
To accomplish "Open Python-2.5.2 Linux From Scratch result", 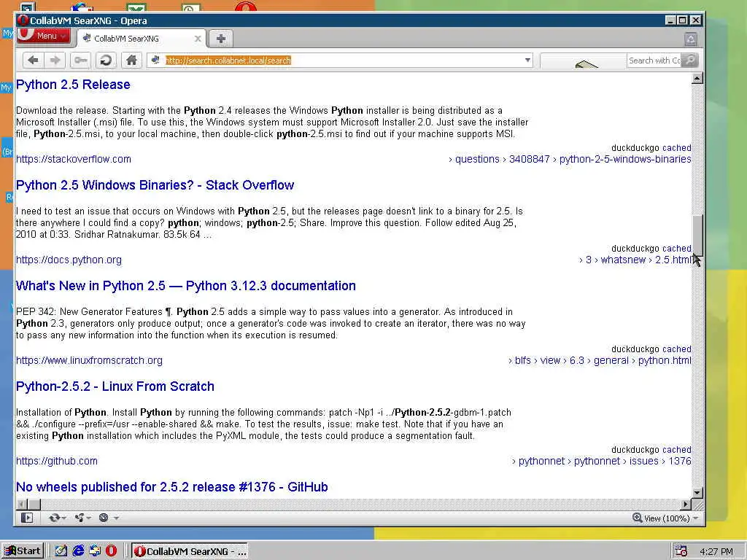I will [115, 386].
